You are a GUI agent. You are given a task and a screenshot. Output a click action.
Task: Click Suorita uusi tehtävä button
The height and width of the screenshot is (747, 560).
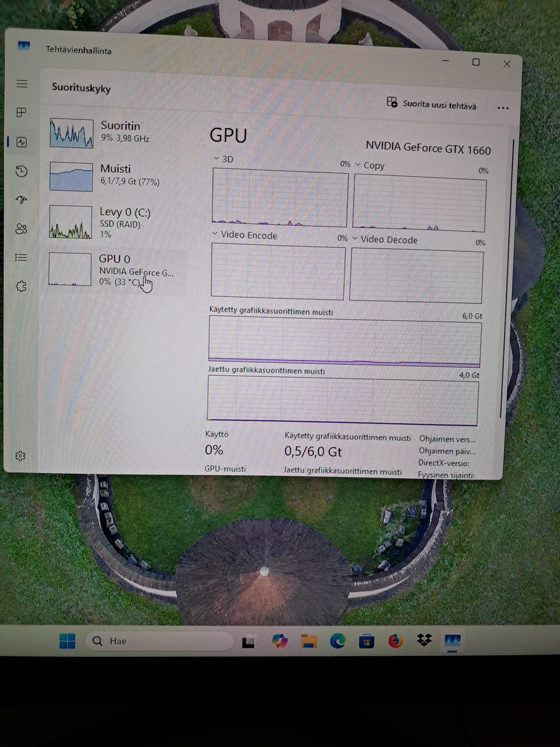pyautogui.click(x=432, y=104)
